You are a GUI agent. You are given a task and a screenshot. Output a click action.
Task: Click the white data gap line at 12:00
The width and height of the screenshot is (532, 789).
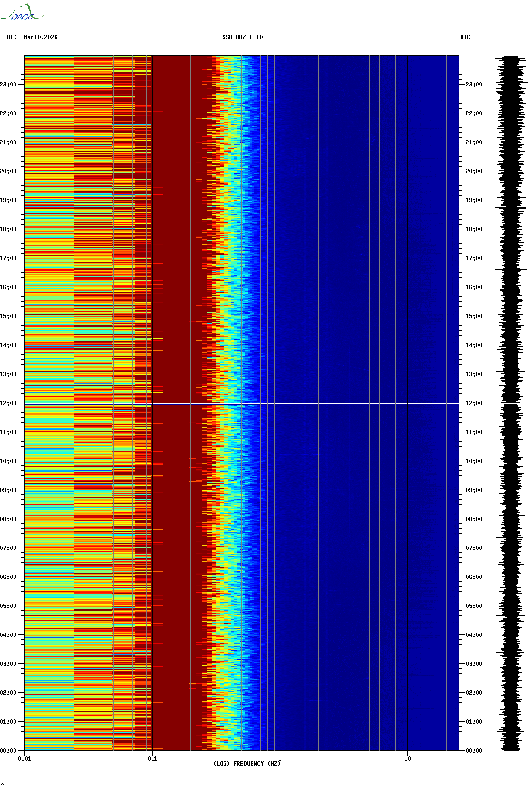pos(304,403)
